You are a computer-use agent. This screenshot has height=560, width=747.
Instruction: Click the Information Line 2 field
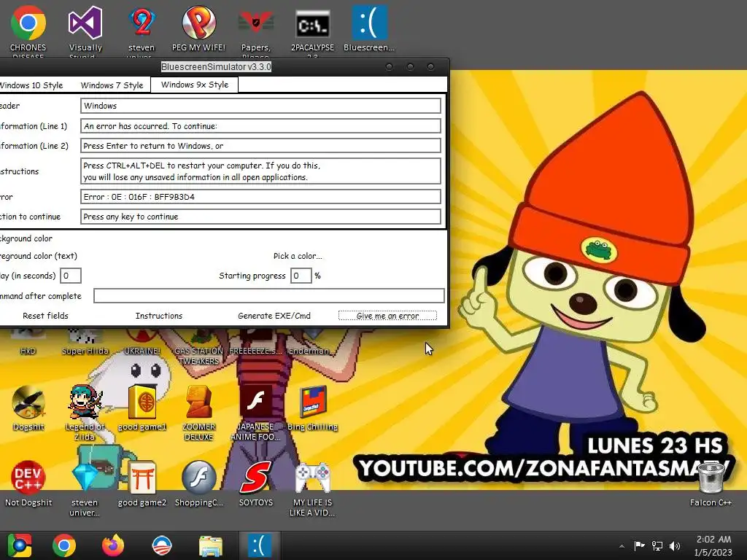(260, 146)
